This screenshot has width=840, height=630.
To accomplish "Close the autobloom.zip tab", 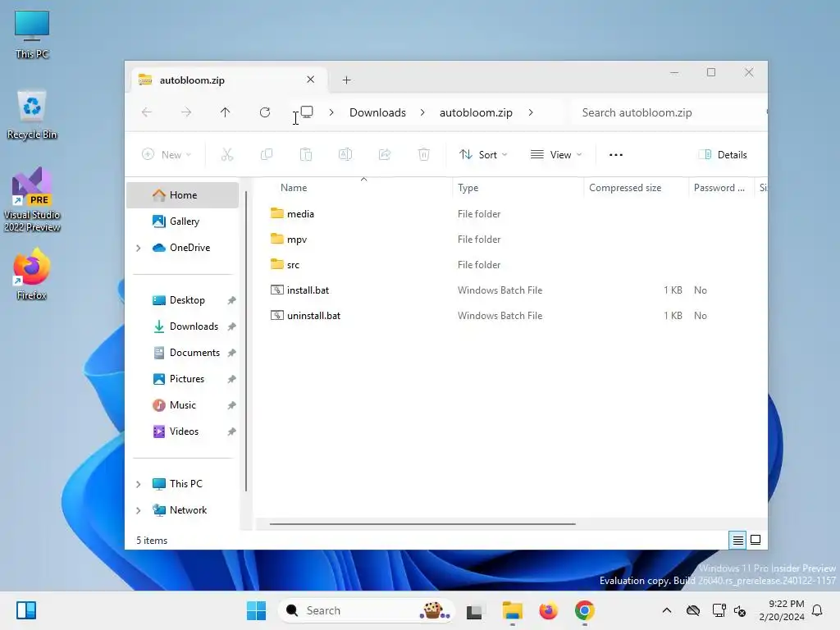I will tap(310, 80).
